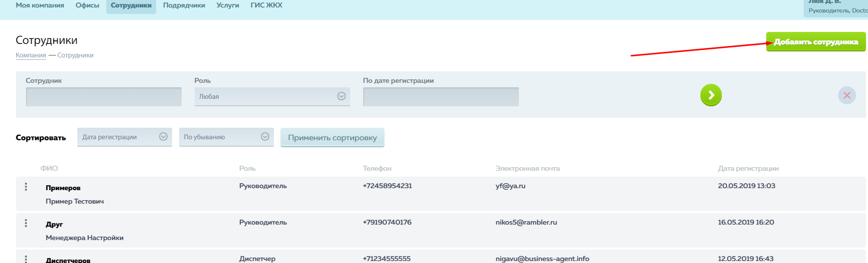The image size is (868, 263).
Task: Open the Офисы tab
Action: pos(87,5)
